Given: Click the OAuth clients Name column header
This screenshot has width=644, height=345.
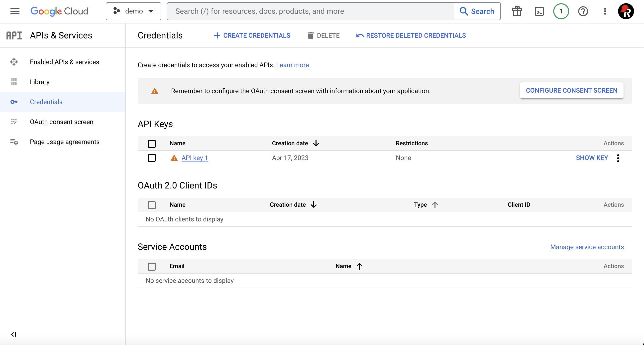Looking at the screenshot, I should 178,205.
